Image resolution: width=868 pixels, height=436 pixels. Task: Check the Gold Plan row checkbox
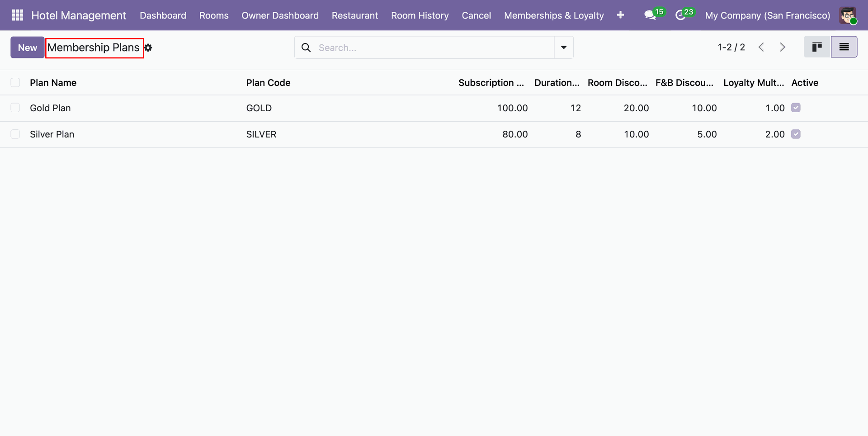(15, 108)
